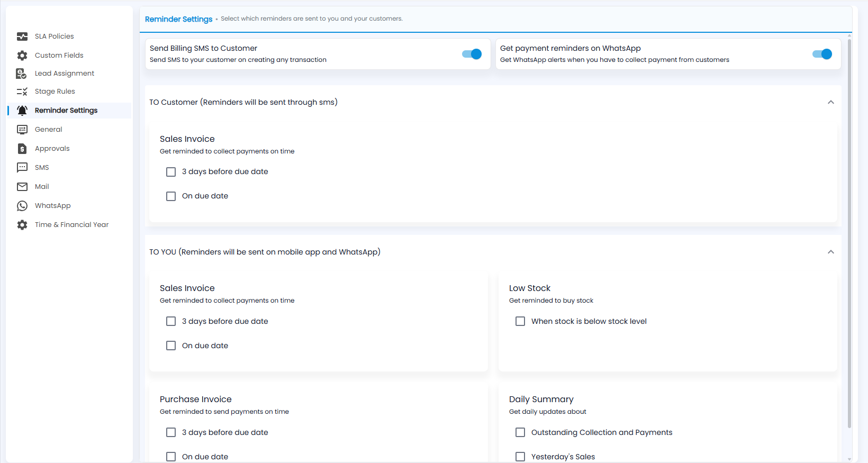Click the General settings icon

tap(22, 130)
